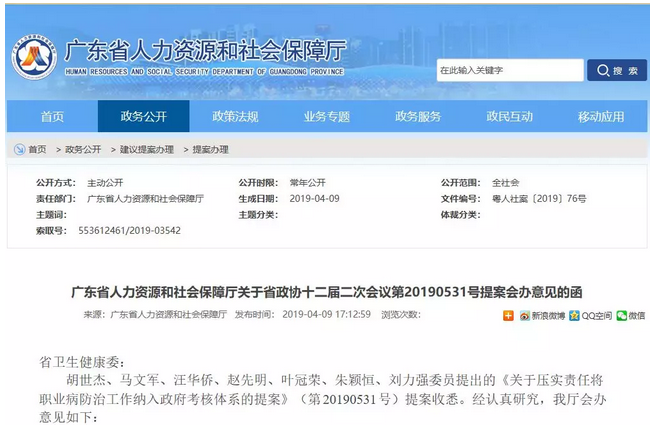
Task: Open the 业务专题 navigation tab
Action: tap(327, 116)
